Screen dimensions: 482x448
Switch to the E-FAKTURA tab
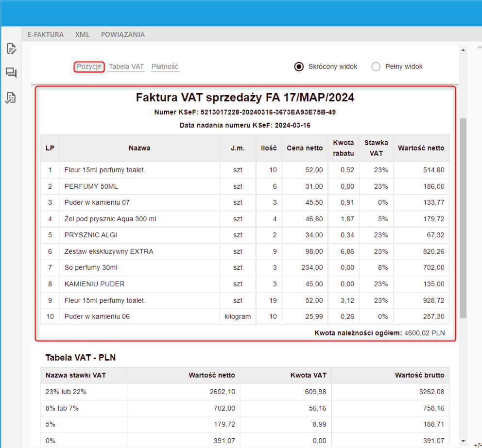pyautogui.click(x=46, y=34)
